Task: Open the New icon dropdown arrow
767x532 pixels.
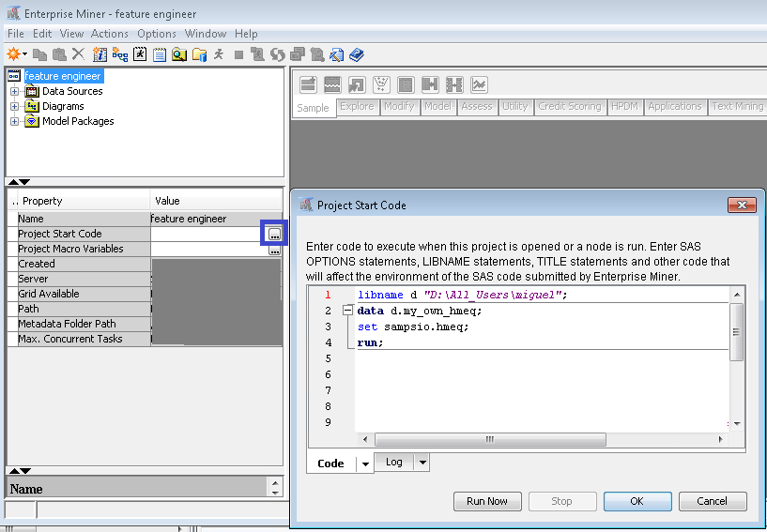Action: [x=24, y=53]
